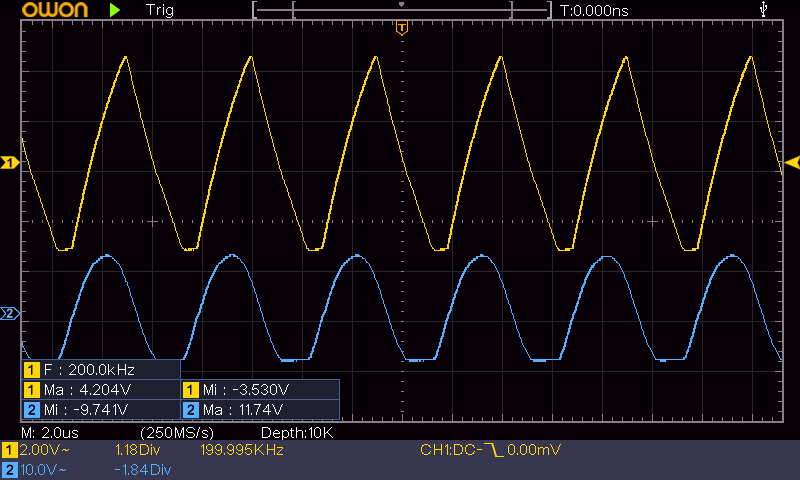
Task: Click the 2.00V~ channel 1 scale
Action: 44,450
